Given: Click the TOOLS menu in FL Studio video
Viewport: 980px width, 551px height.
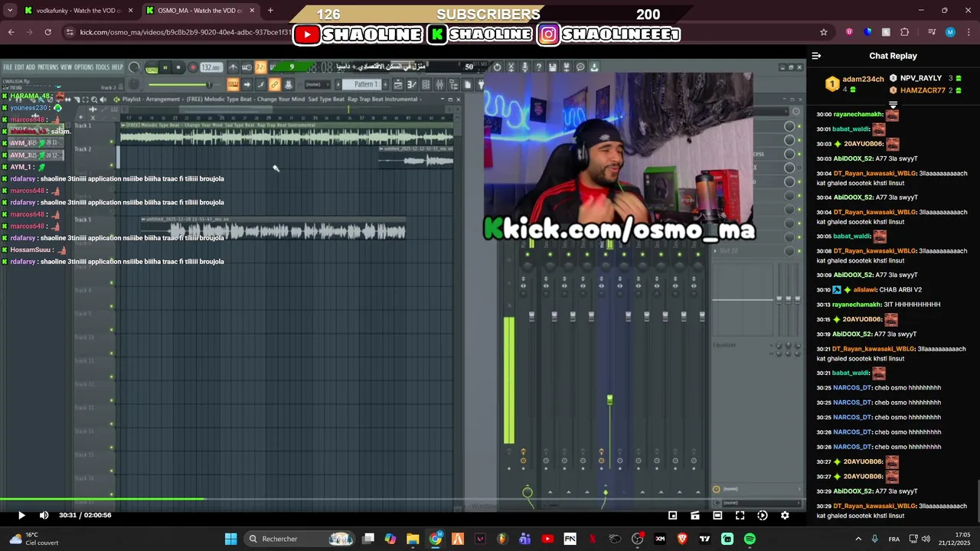Looking at the screenshot, I should tap(103, 67).
